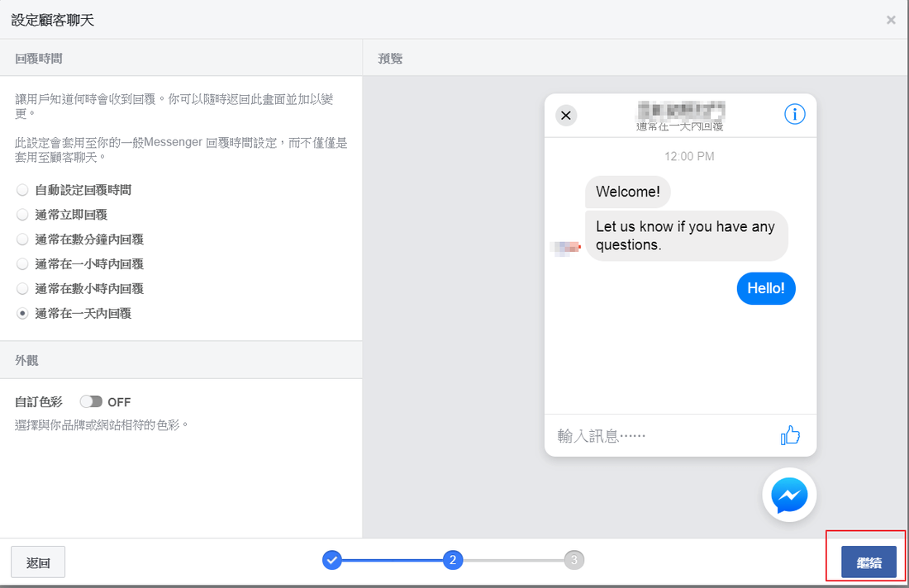Open the info icon in chat preview
Image resolution: width=909 pixels, height=588 pixels.
click(794, 114)
